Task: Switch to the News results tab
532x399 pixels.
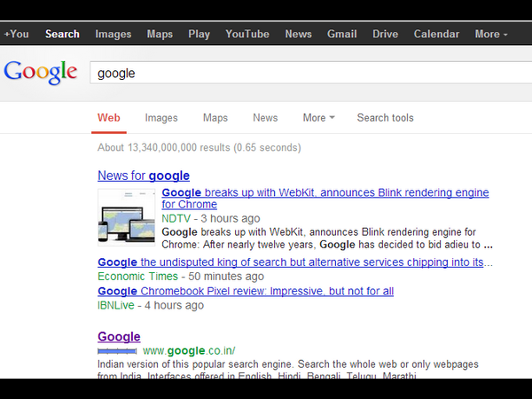Action: [265, 118]
